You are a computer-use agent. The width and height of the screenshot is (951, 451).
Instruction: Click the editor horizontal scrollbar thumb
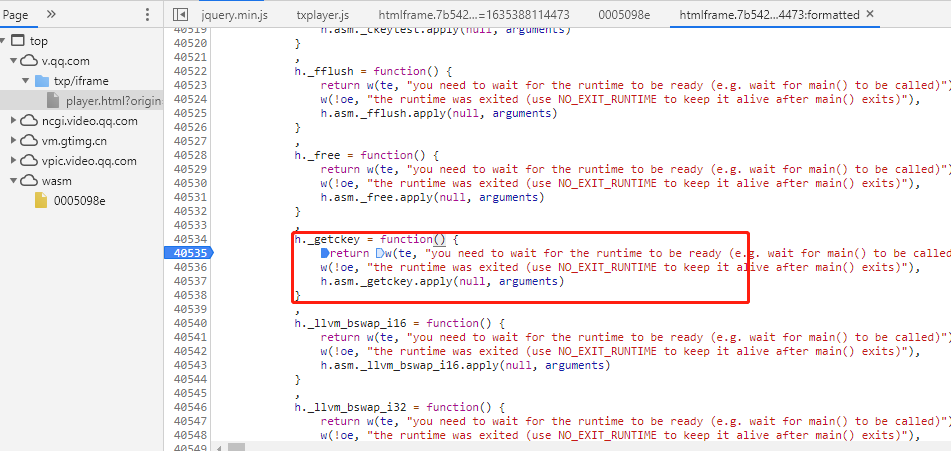(237, 447)
